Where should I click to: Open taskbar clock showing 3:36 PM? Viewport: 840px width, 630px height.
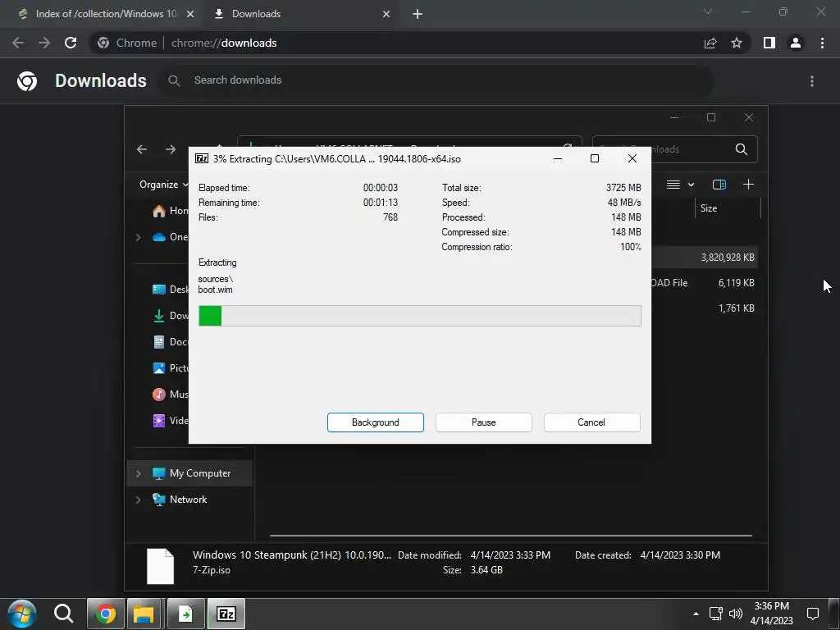(771, 614)
